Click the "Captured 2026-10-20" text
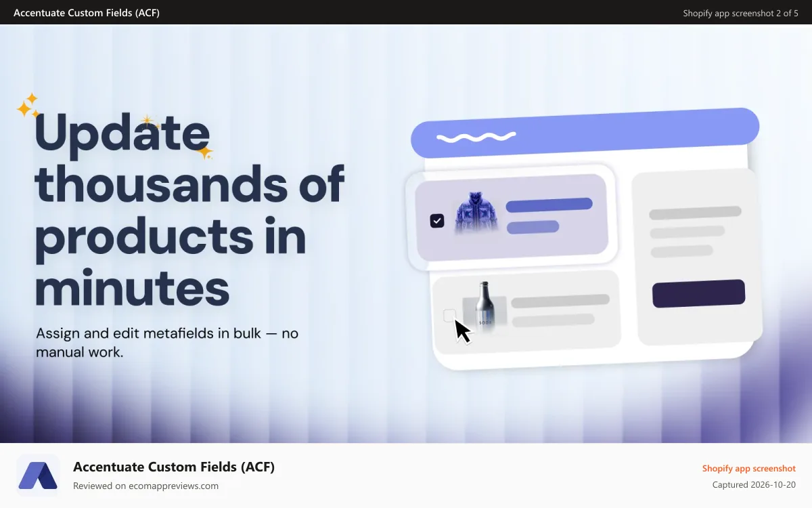Image resolution: width=812 pixels, height=508 pixels. coord(754,485)
